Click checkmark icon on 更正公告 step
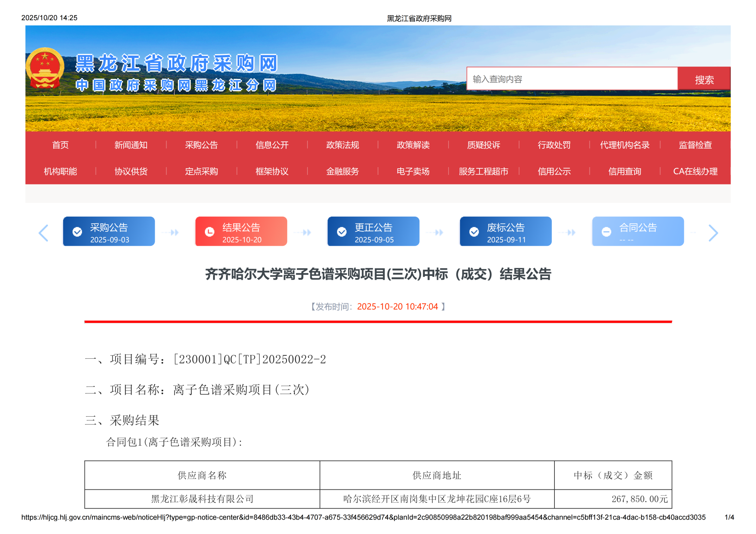Viewport: 756px width, 534px height. tap(342, 232)
